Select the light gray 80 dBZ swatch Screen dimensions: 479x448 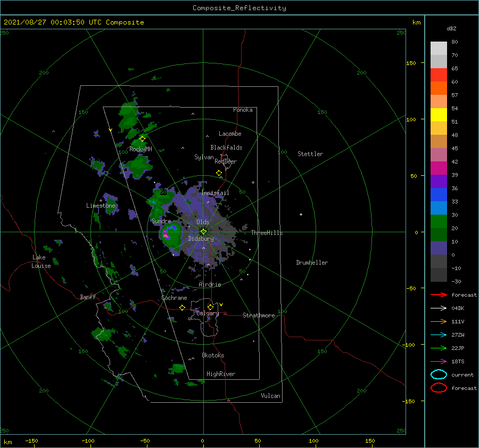pos(439,48)
